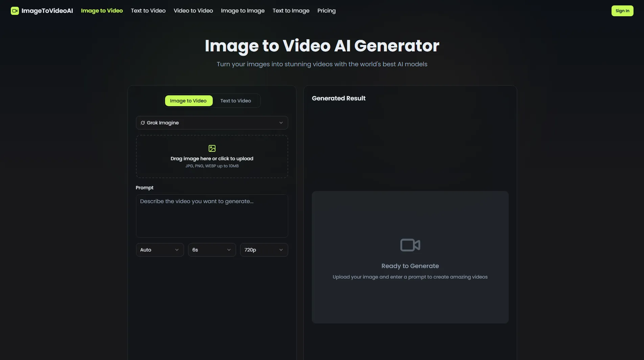Go to Image to Image page
The image size is (644, 360).
pyautogui.click(x=243, y=11)
